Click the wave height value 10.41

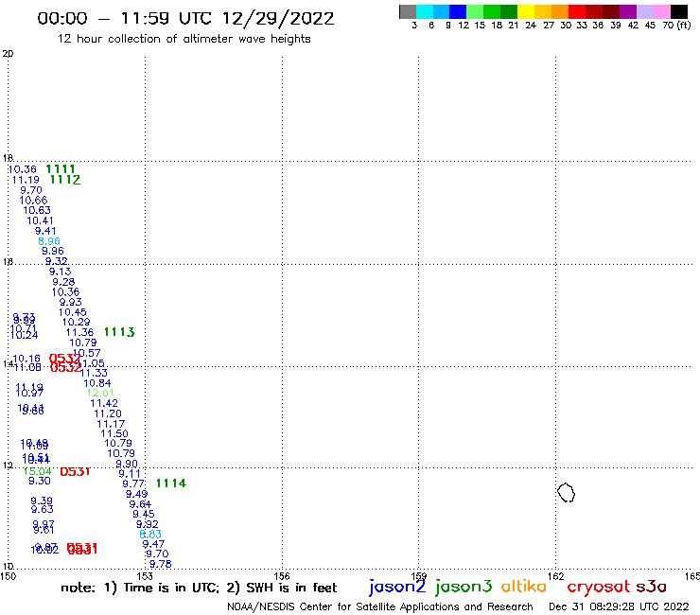[40, 220]
